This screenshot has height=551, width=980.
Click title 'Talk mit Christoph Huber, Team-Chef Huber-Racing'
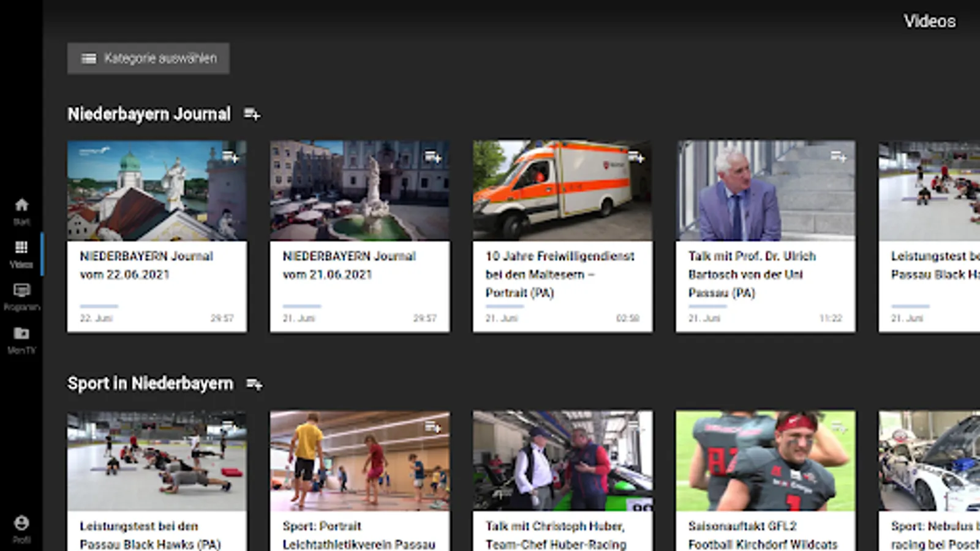[556, 535]
